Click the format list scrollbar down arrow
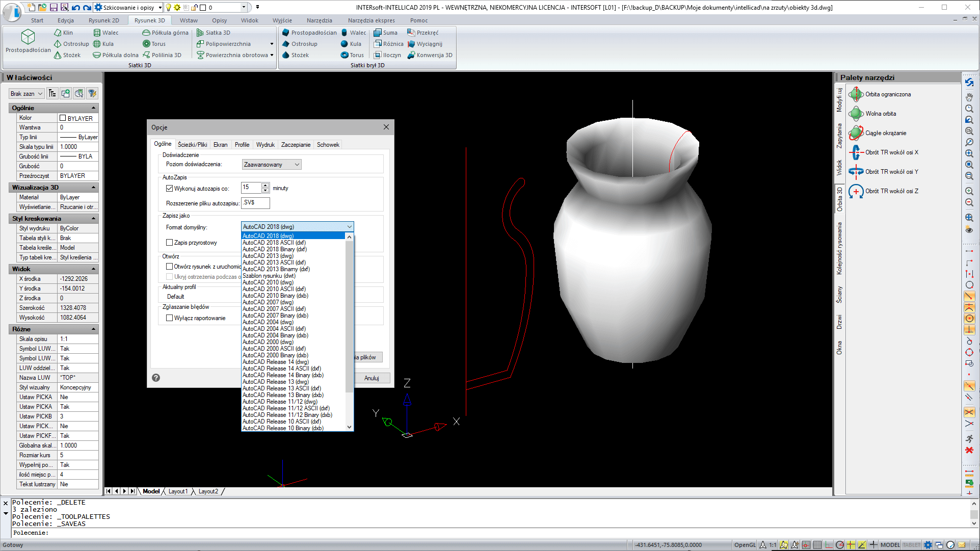Screen dimensions: 980x551 349,427
